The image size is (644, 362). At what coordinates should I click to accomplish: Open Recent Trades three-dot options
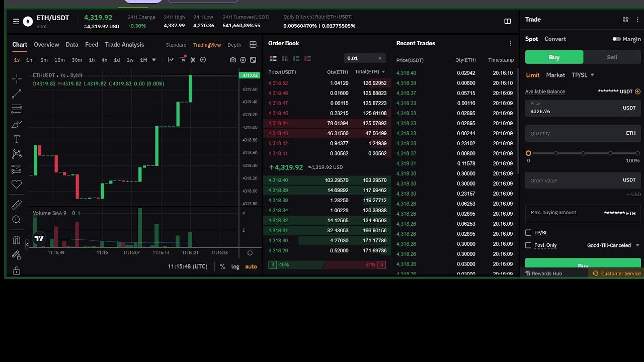pos(511,43)
